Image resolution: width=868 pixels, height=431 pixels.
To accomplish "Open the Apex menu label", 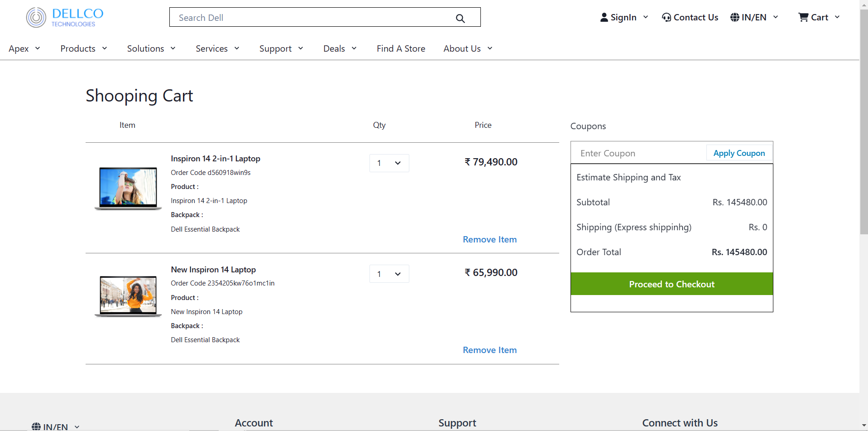I will [19, 48].
